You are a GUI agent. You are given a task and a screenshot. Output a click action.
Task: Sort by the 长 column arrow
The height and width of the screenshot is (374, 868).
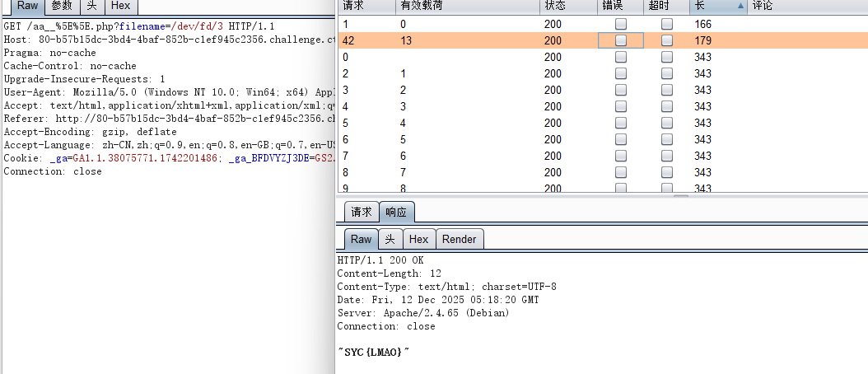point(740,6)
